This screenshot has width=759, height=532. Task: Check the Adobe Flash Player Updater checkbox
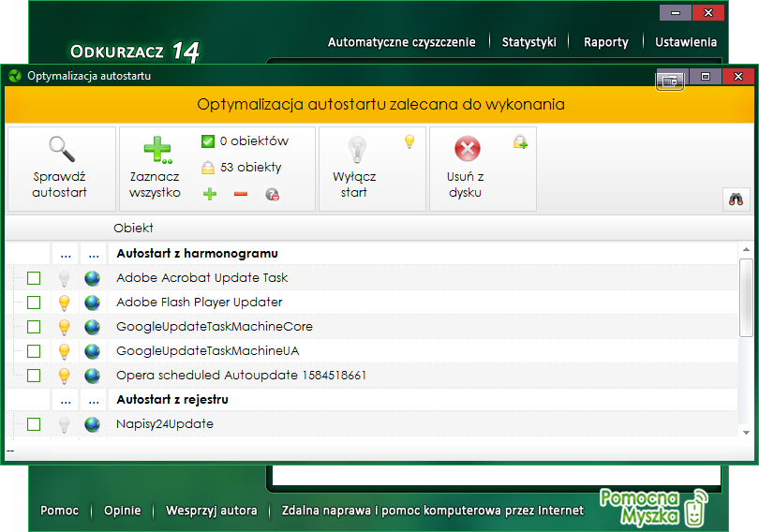[x=34, y=303]
